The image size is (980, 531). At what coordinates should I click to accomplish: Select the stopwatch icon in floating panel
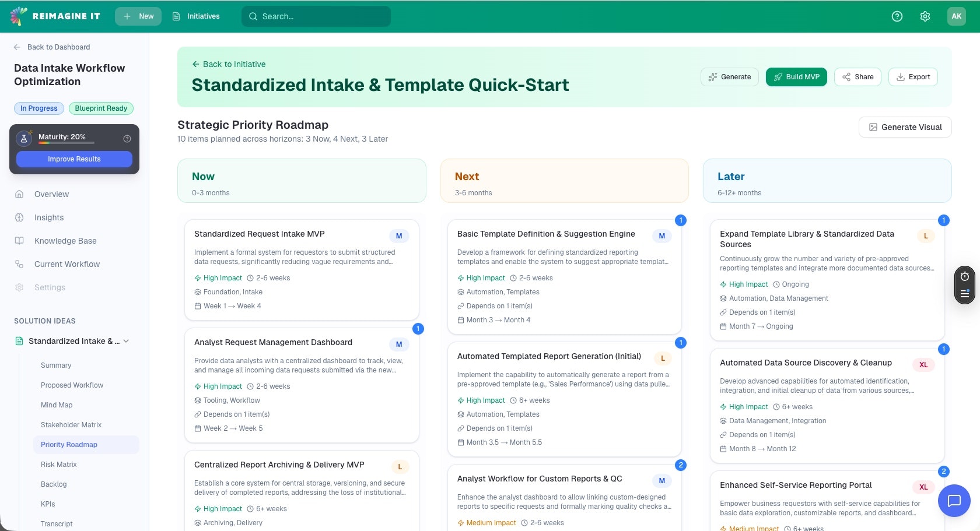coord(965,277)
